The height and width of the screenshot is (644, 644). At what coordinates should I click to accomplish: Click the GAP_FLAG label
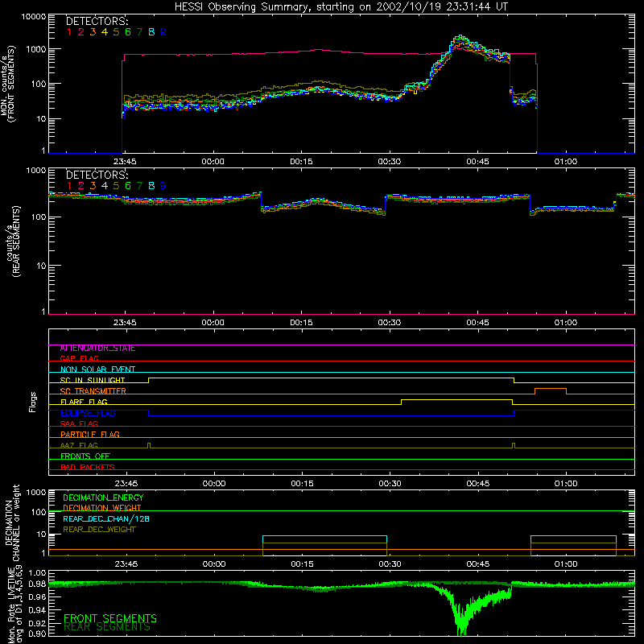[79, 358]
